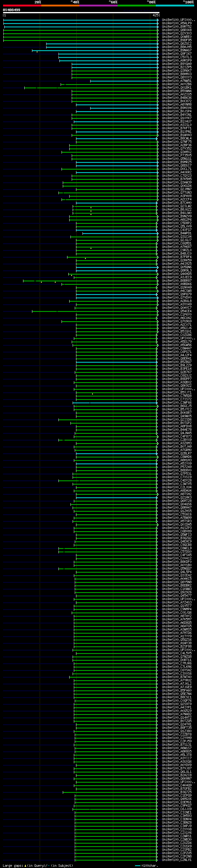Click the cyan alignment bar of A5IY09

(x=117, y=464)
